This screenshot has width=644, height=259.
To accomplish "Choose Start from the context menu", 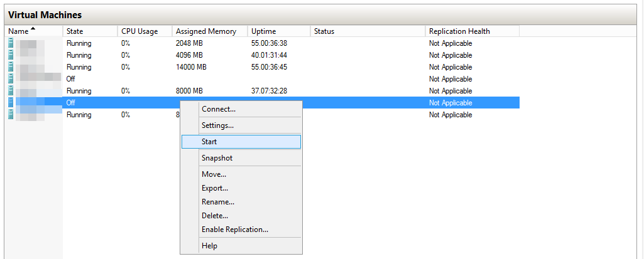I will (209, 142).
